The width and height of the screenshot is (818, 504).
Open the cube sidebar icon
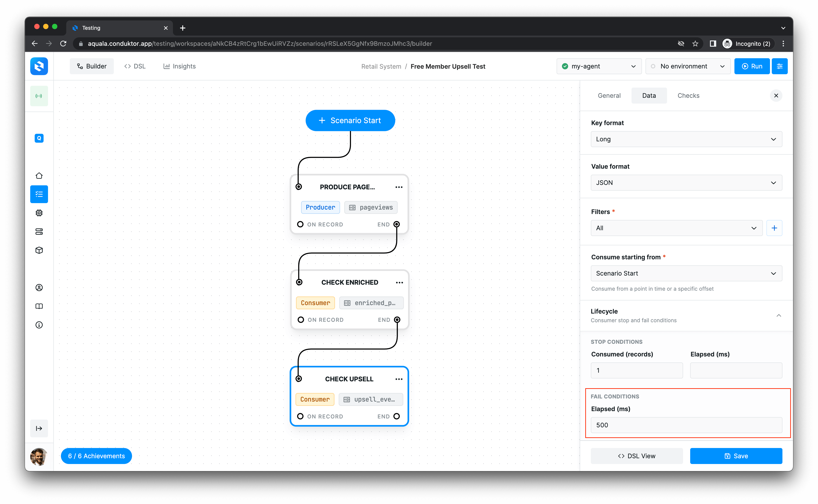(x=39, y=250)
